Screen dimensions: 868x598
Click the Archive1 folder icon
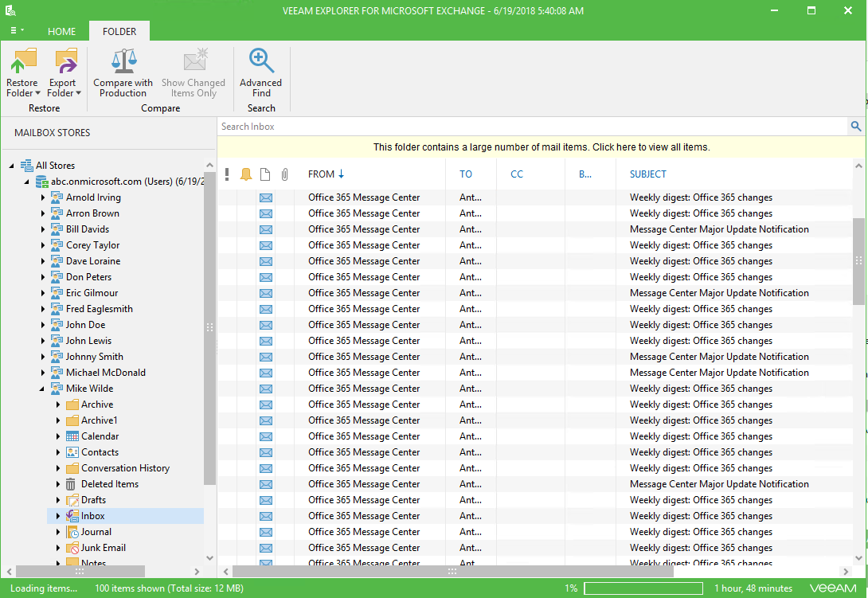pos(72,420)
